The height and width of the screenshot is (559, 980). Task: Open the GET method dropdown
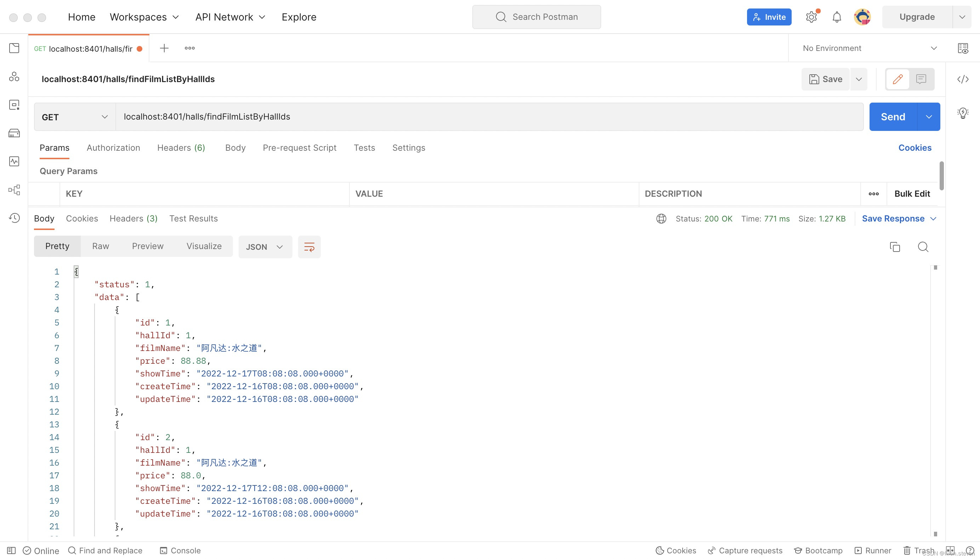point(75,117)
